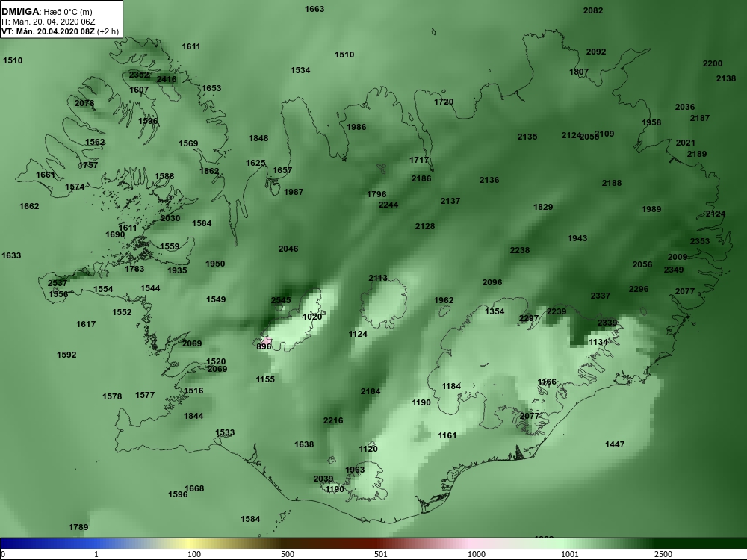This screenshot has height=560, width=747.
Task: Select the map value 2184
Action: point(371,391)
